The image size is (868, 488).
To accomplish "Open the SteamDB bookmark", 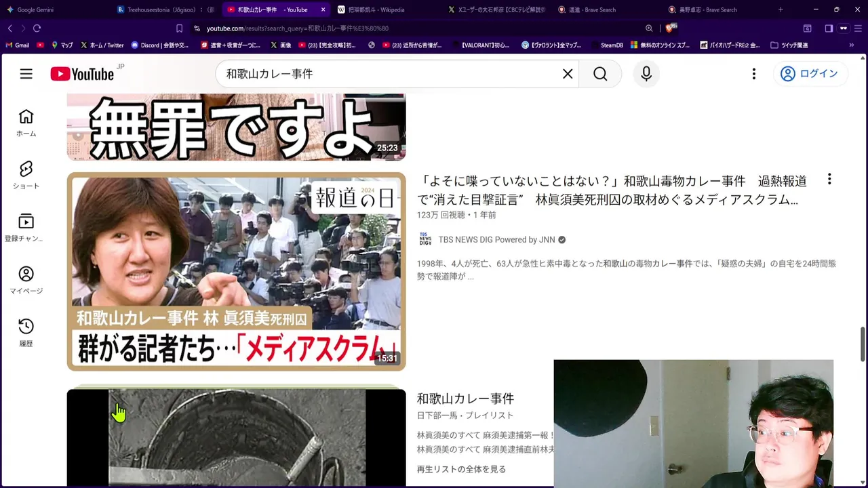I will point(606,45).
